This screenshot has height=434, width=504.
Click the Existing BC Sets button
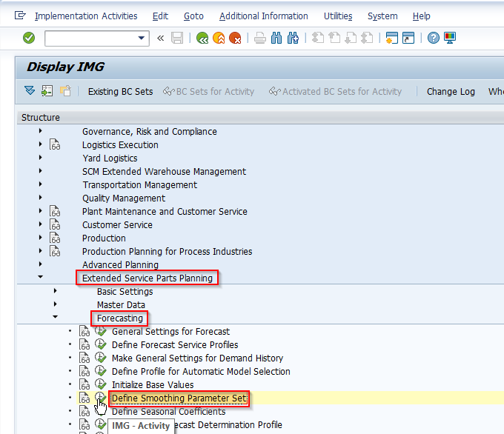121,92
